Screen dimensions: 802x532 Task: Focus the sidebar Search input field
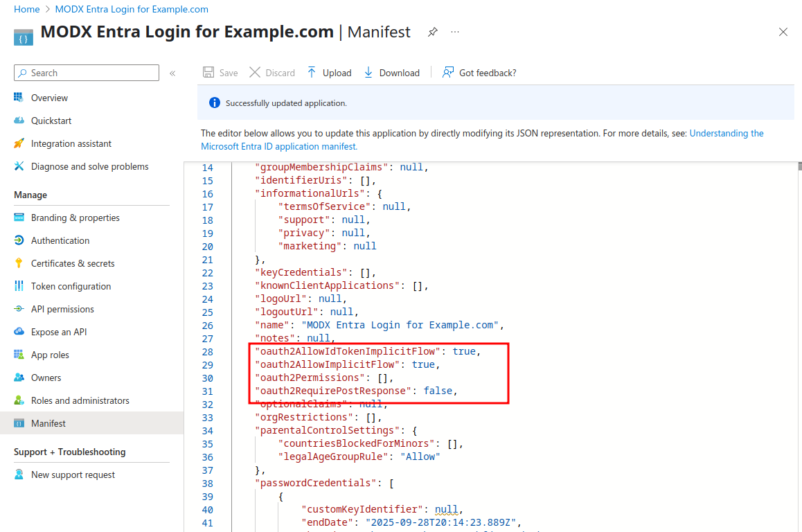tap(87, 73)
